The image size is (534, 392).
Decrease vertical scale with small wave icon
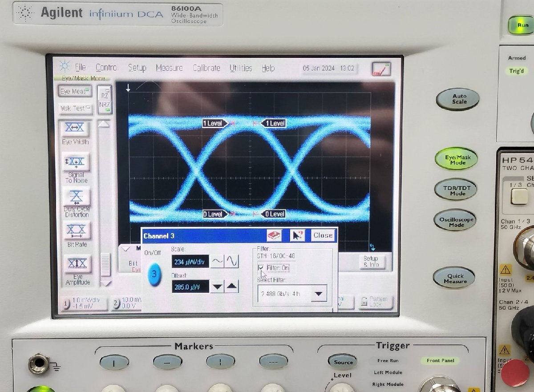click(x=217, y=261)
